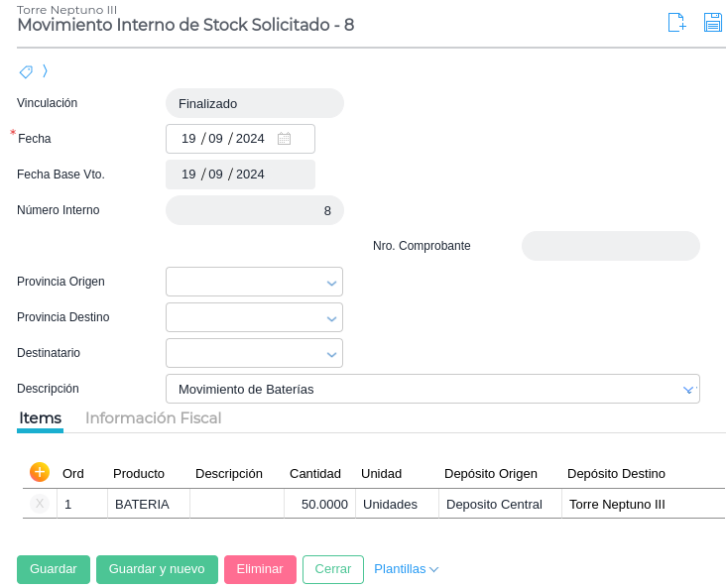The height and width of the screenshot is (588, 726).
Task: Expand the arrow next to tag icon
Action: point(45,71)
